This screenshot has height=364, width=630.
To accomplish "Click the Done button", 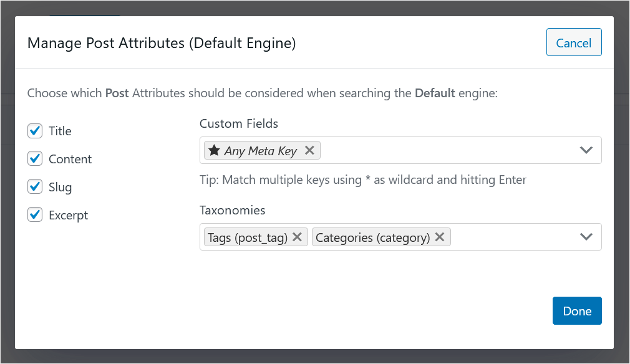I will (x=577, y=310).
